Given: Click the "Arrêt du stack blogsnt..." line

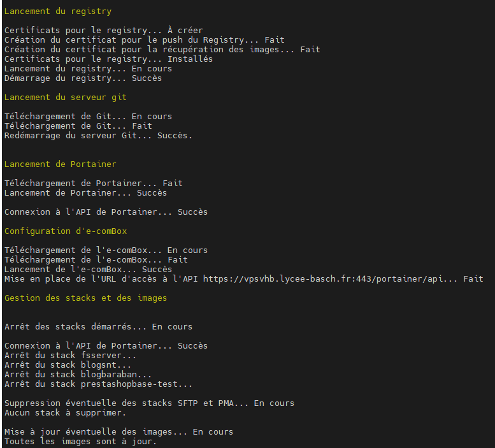Looking at the screenshot, I should click(68, 365).
